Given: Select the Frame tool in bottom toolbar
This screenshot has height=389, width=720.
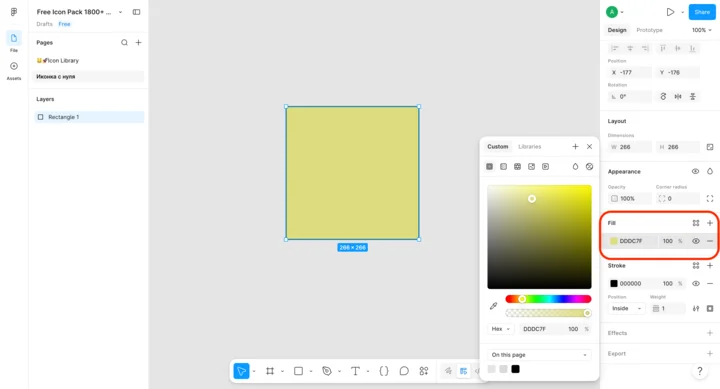Looking at the screenshot, I should (x=270, y=371).
